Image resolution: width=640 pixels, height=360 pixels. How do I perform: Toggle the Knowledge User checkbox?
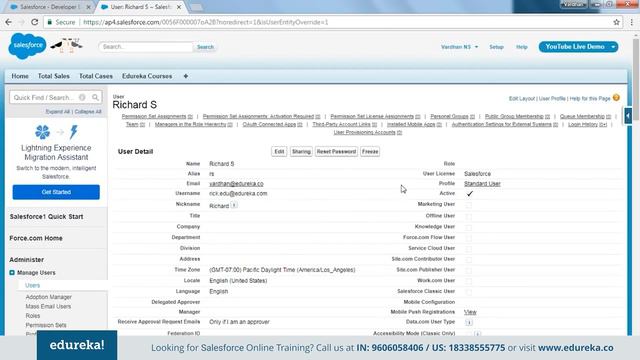[469, 227]
